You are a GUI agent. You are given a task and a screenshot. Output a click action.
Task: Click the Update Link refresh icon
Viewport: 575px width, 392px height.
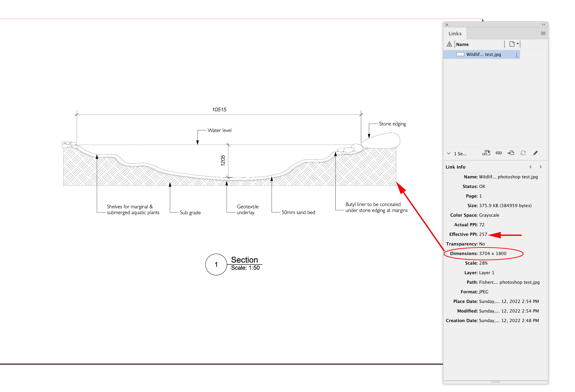pyautogui.click(x=523, y=153)
